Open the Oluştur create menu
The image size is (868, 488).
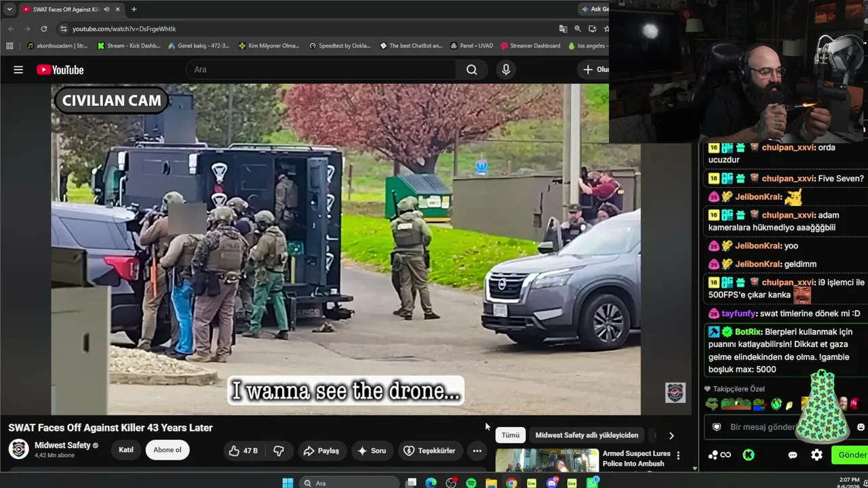pyautogui.click(x=593, y=70)
